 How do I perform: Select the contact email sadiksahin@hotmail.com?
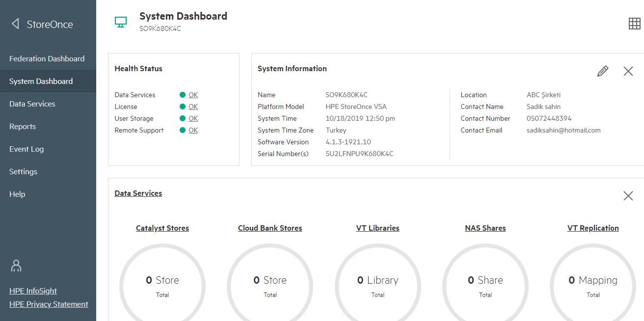coord(563,130)
